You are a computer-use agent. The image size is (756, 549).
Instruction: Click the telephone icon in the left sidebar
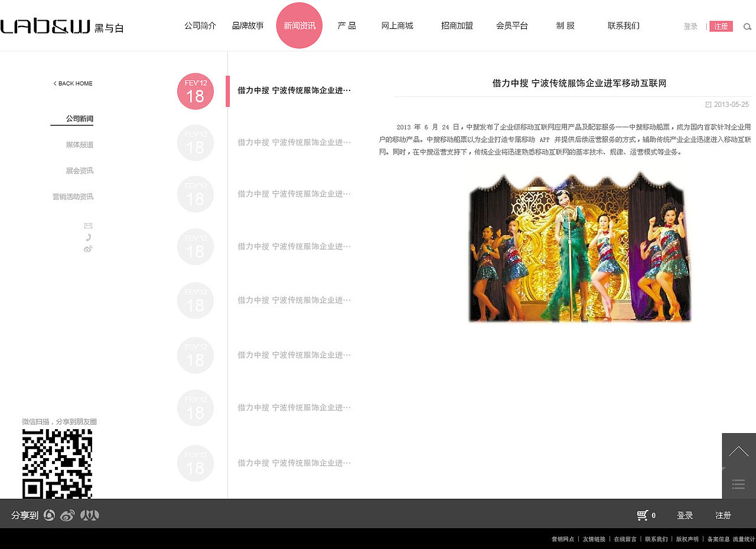tap(88, 237)
